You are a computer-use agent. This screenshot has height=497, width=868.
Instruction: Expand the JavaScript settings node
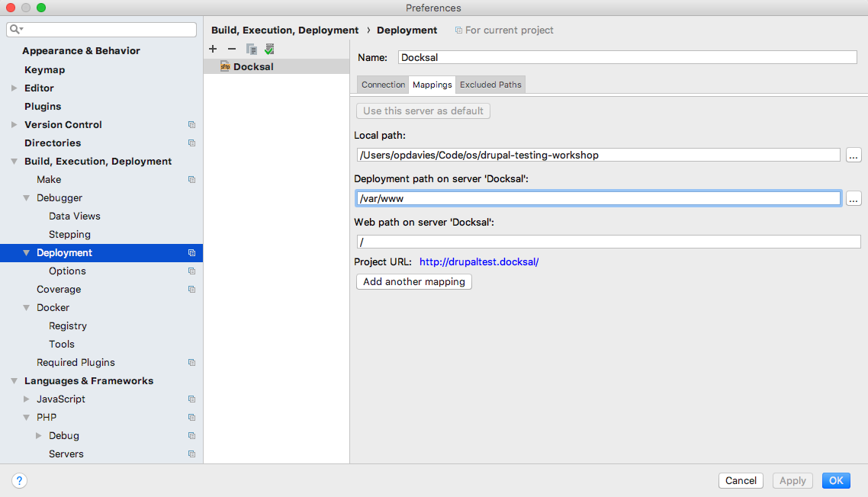27,399
